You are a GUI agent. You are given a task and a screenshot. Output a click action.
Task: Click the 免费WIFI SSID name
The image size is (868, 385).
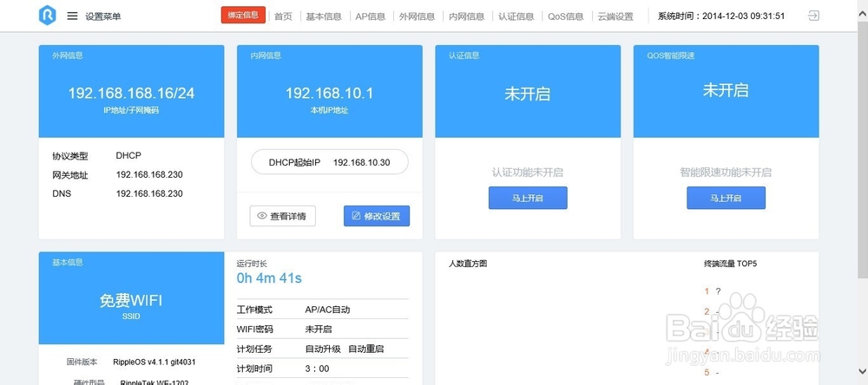(x=131, y=300)
